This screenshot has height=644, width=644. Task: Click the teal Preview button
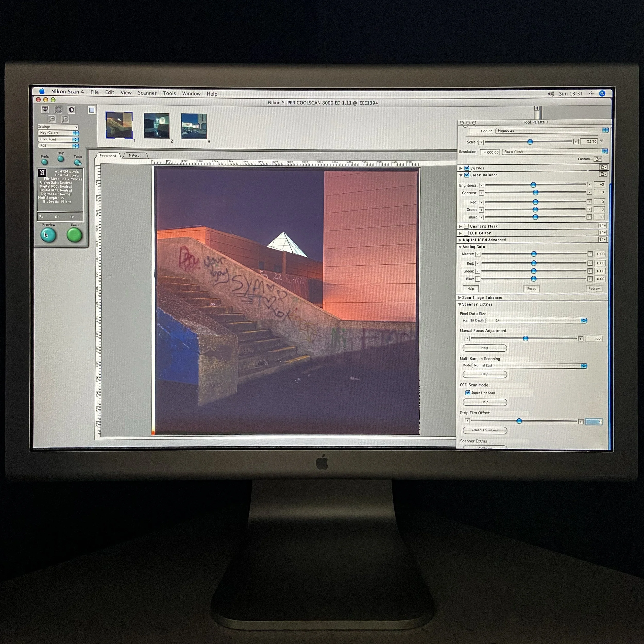pos(48,235)
